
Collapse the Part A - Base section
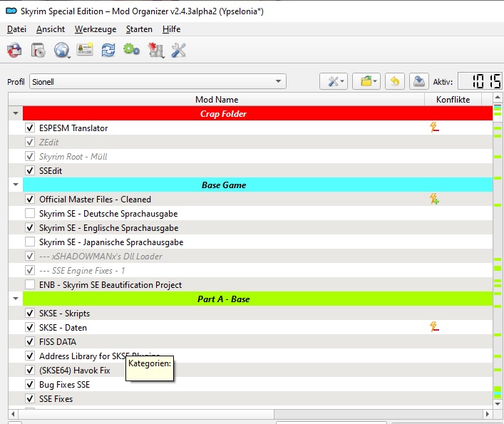pyautogui.click(x=15, y=299)
